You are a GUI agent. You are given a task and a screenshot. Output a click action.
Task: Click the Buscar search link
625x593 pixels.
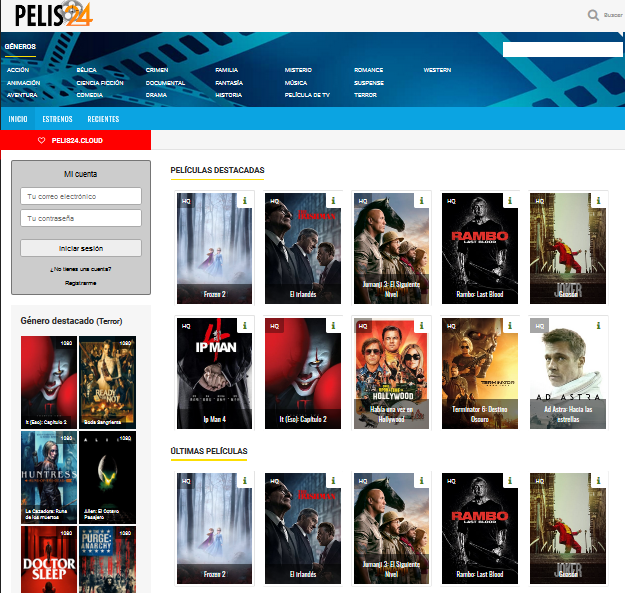(x=613, y=15)
